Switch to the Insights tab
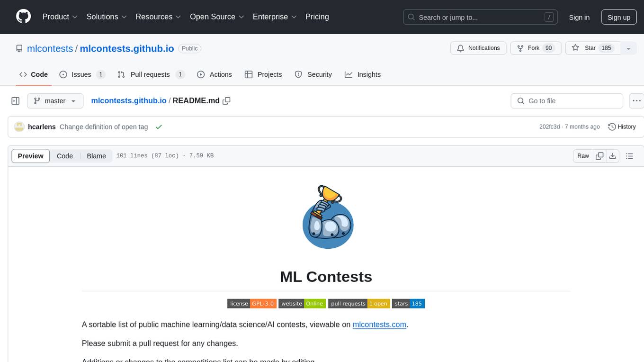This screenshot has width=644, height=362. (363, 74)
